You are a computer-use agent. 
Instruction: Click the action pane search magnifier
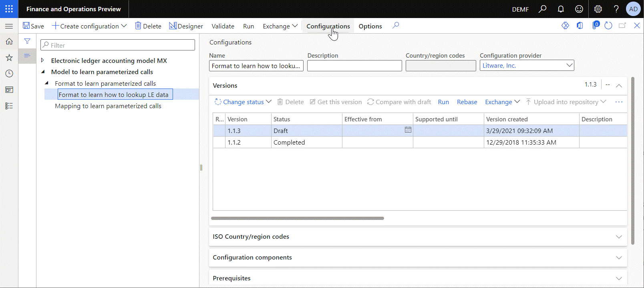tap(396, 26)
